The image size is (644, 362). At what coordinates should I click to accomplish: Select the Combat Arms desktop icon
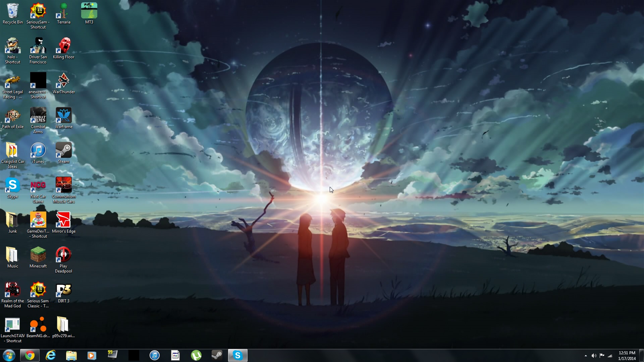38,121
